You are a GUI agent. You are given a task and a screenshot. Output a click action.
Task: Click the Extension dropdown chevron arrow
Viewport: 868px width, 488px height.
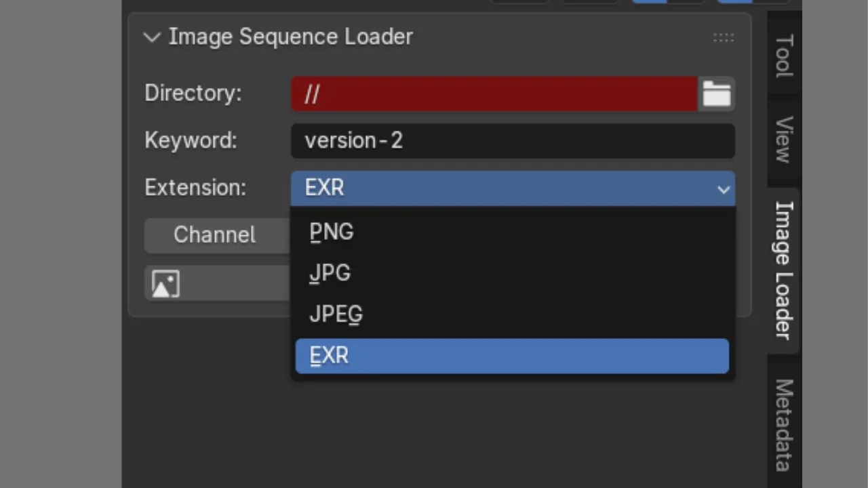[723, 189]
